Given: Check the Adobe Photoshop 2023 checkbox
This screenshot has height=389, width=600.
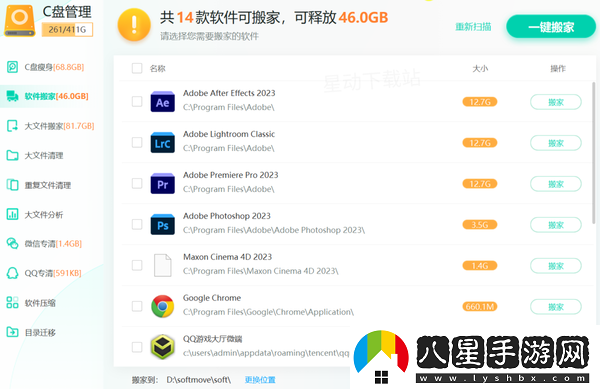Looking at the screenshot, I should click(137, 224).
